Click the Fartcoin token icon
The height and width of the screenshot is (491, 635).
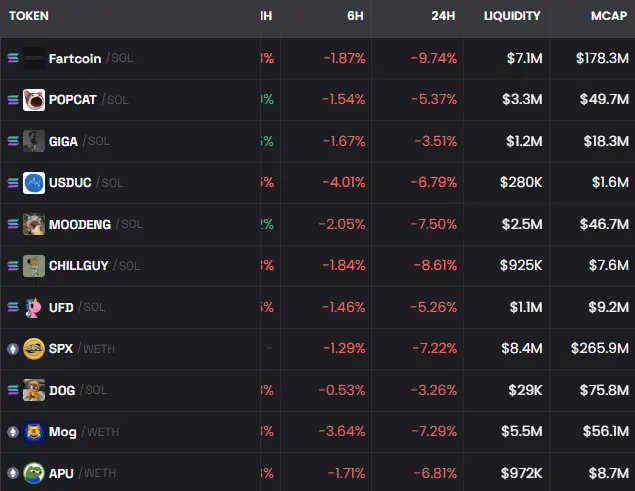tap(34, 58)
